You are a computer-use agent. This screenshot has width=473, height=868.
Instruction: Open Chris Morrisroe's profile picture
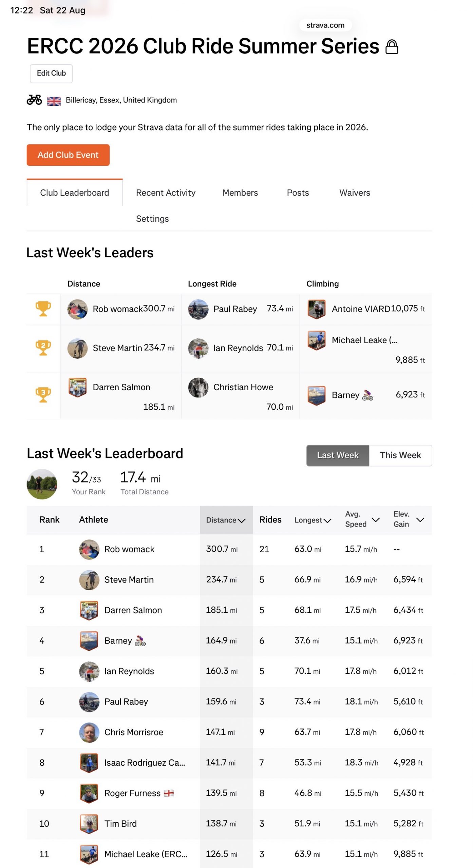[89, 732]
